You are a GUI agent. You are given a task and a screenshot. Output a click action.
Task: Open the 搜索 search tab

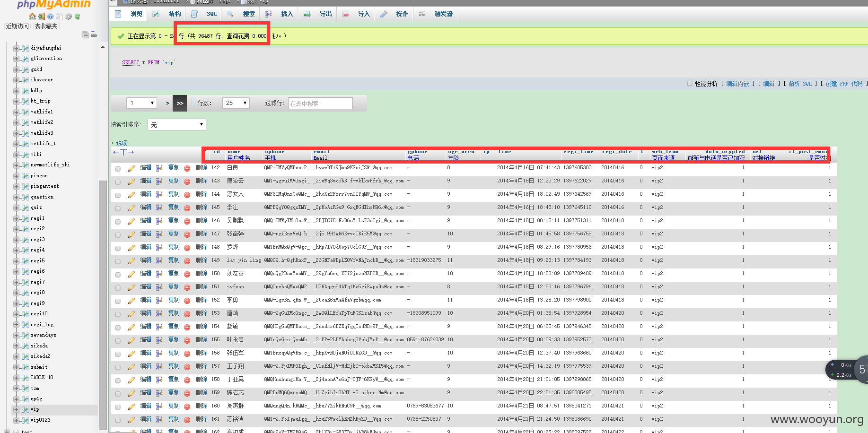[x=241, y=14]
